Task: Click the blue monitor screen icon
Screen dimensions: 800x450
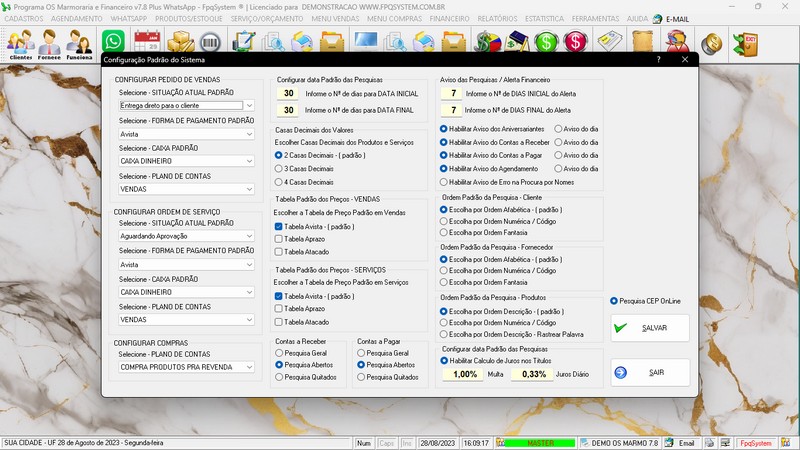Action: click(366, 40)
